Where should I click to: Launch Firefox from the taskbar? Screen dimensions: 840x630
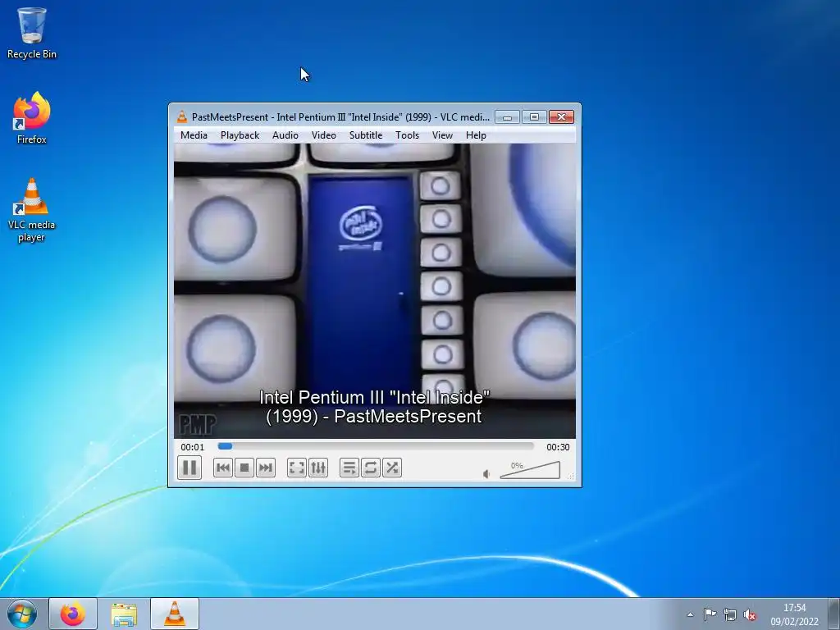73,614
